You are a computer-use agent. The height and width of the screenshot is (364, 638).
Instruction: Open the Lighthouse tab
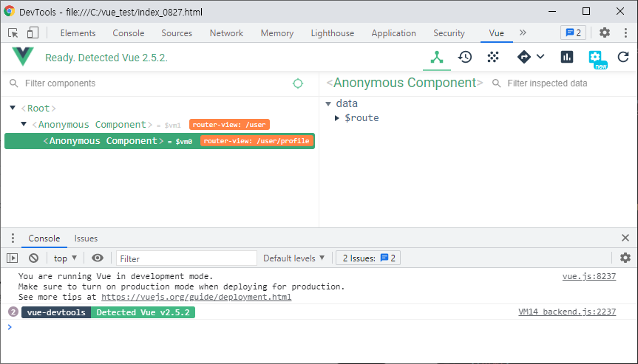pos(333,33)
